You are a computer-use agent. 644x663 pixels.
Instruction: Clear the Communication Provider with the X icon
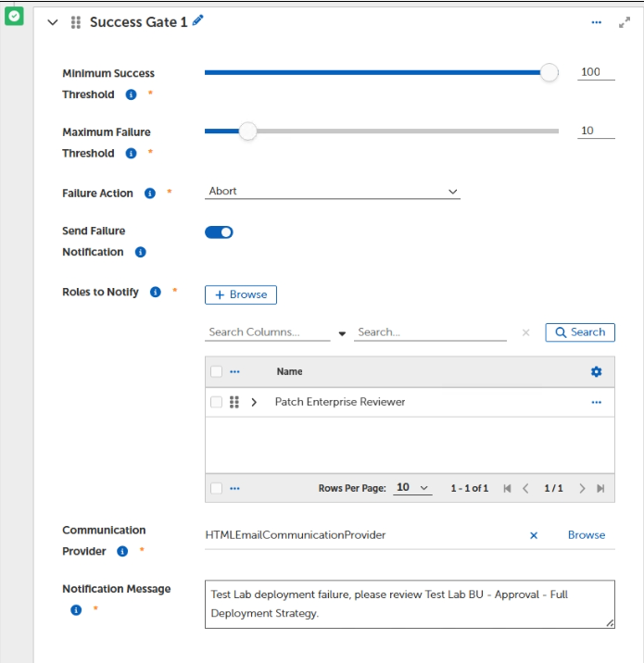pyautogui.click(x=534, y=535)
